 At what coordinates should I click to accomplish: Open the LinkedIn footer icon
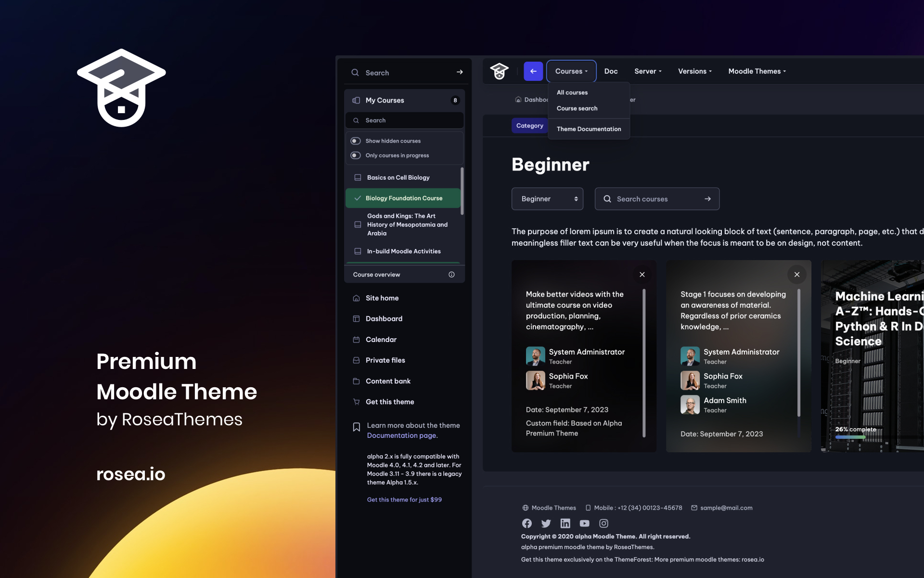point(565,523)
